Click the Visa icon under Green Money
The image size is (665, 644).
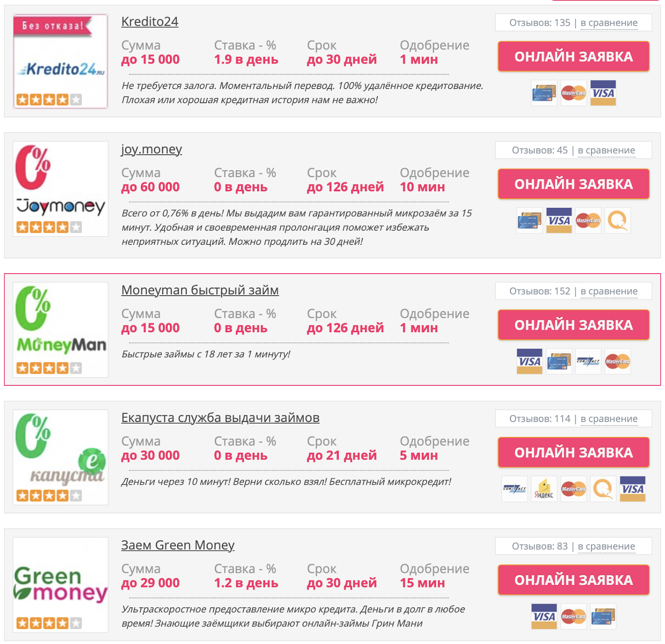[x=544, y=616]
